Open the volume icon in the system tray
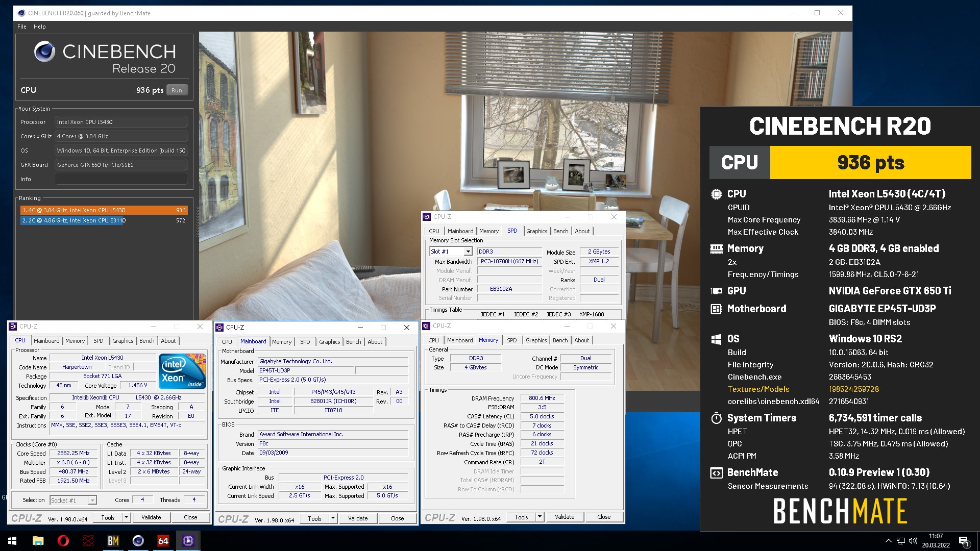The width and height of the screenshot is (980, 551). pyautogui.click(x=913, y=541)
